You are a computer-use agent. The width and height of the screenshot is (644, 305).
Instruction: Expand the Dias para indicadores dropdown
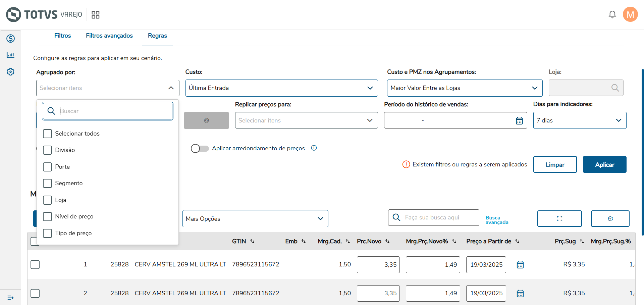pyautogui.click(x=579, y=120)
